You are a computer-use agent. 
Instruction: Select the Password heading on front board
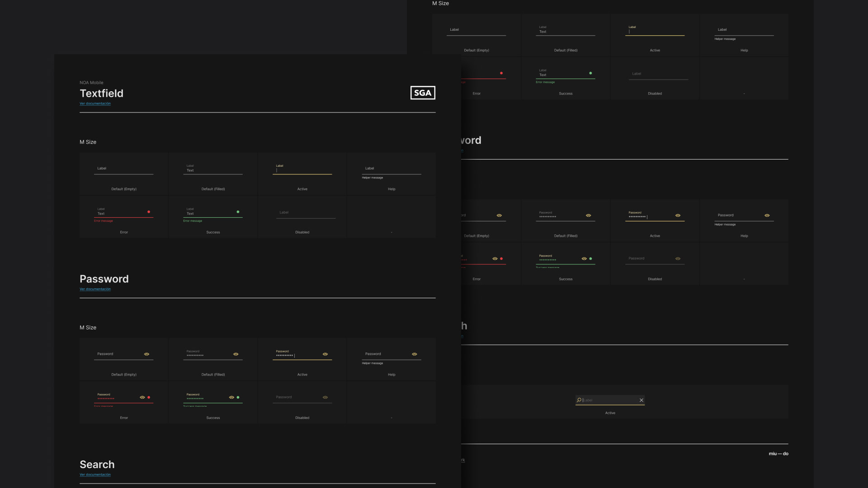coord(104,279)
